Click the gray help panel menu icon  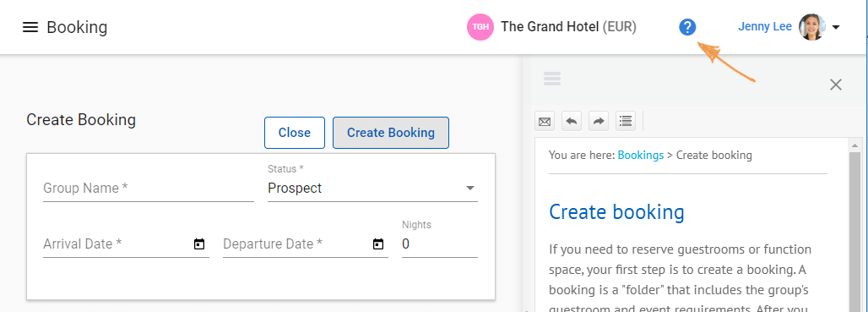[552, 79]
